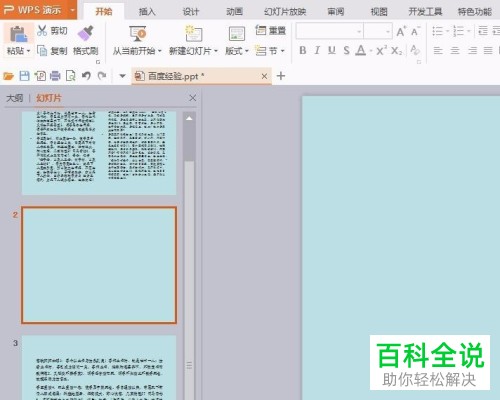The width and height of the screenshot is (500, 400).
Task: Click the Cut scissors icon
Action: point(42,31)
